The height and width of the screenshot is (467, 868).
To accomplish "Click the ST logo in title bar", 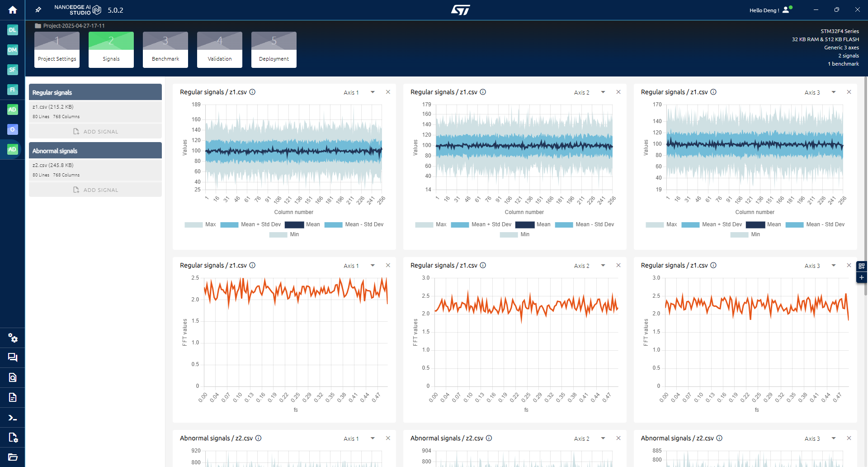I will (x=460, y=10).
